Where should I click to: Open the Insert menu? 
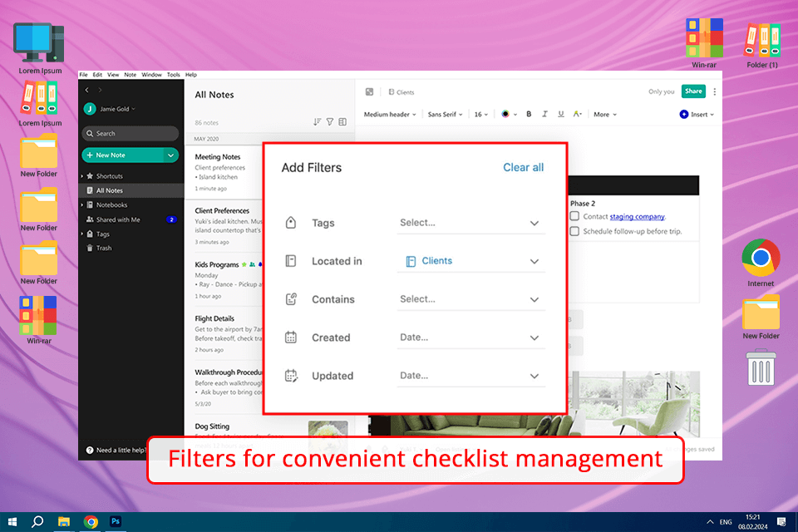click(697, 114)
